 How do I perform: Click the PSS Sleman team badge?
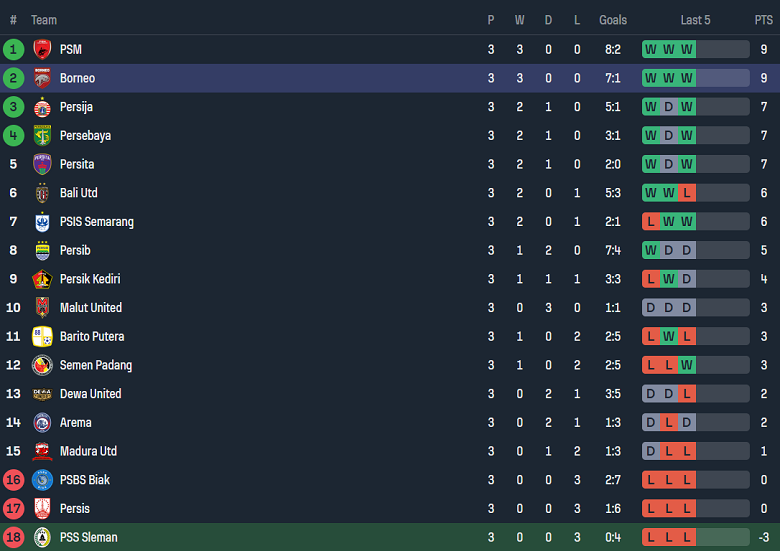(x=42, y=537)
